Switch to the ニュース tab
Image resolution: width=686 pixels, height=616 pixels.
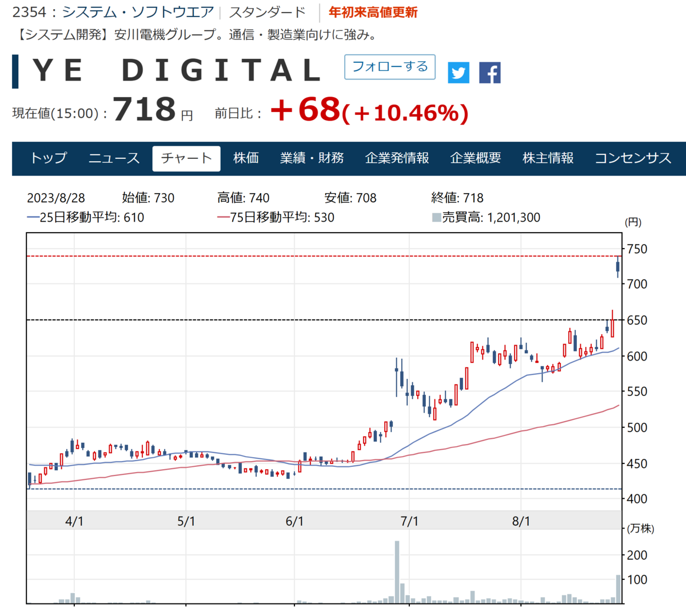pos(114,158)
